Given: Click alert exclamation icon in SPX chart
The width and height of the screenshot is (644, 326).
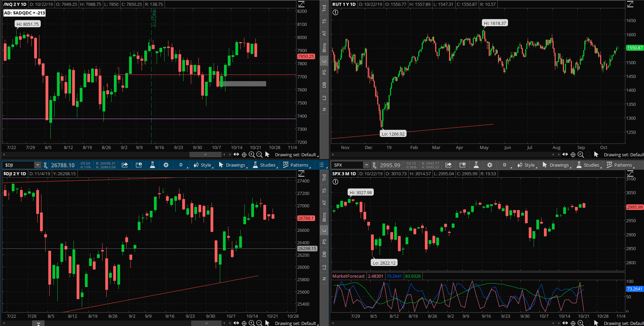Looking at the screenshot, I should click(335, 182).
